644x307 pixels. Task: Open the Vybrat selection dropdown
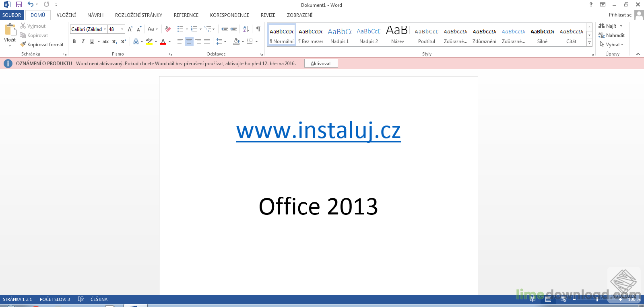click(611, 45)
